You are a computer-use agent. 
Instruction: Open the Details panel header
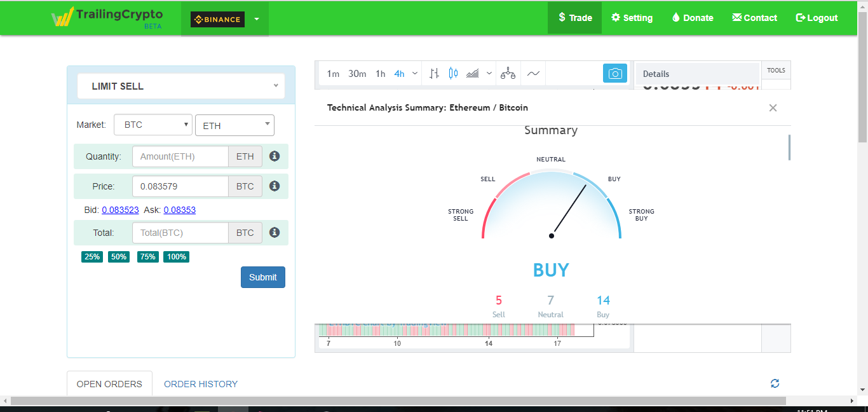click(x=698, y=74)
